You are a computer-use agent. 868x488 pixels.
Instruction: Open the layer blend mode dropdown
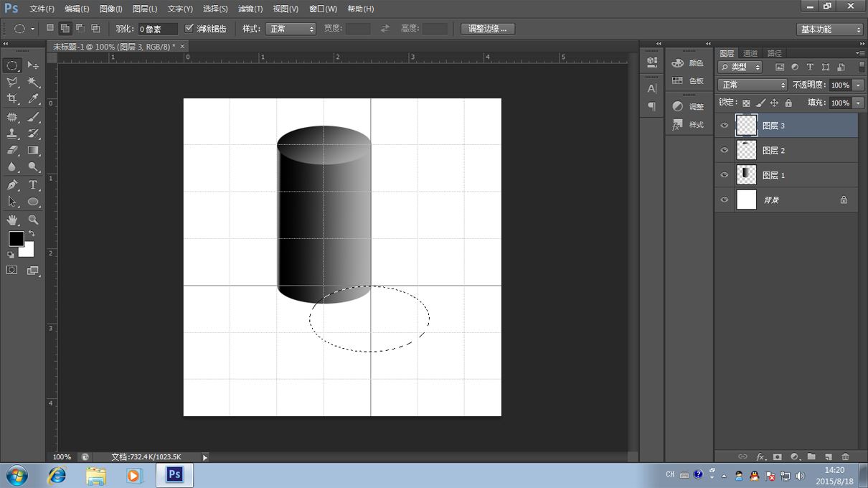tap(752, 85)
